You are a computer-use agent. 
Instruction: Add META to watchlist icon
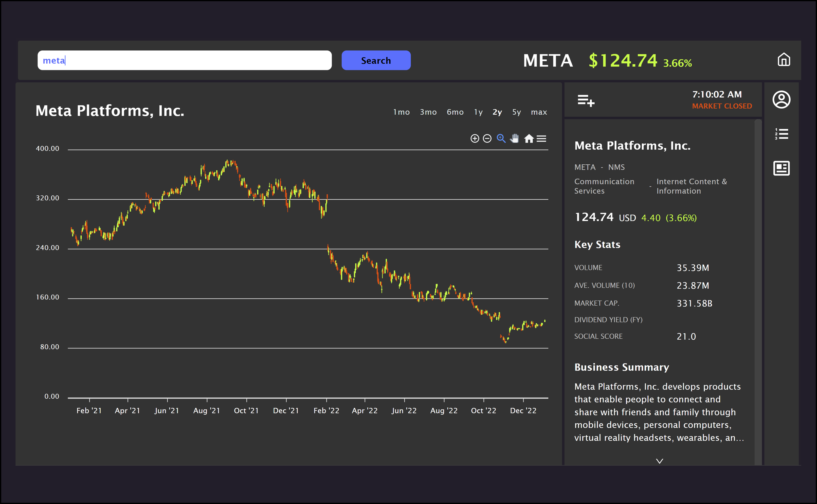tap(586, 100)
